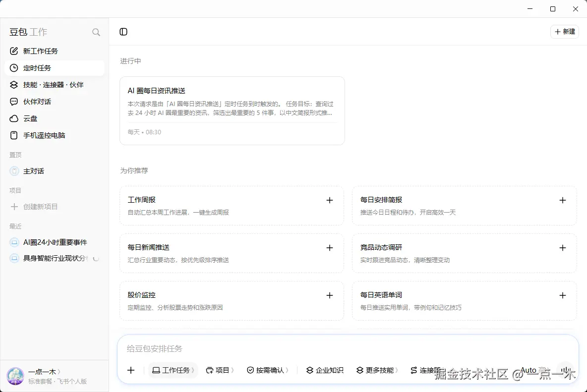Add the 每日安排简报 recommended task

point(562,201)
